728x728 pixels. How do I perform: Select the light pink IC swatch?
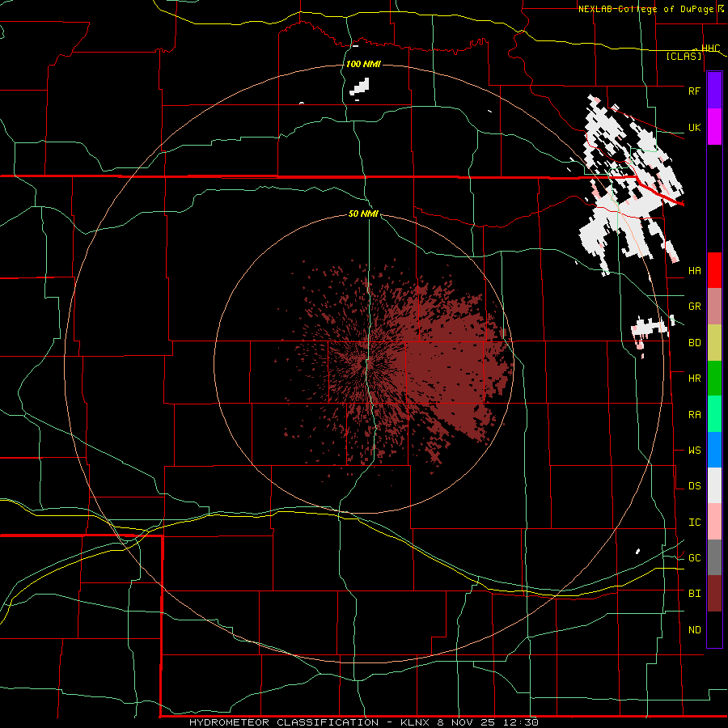pos(714,522)
